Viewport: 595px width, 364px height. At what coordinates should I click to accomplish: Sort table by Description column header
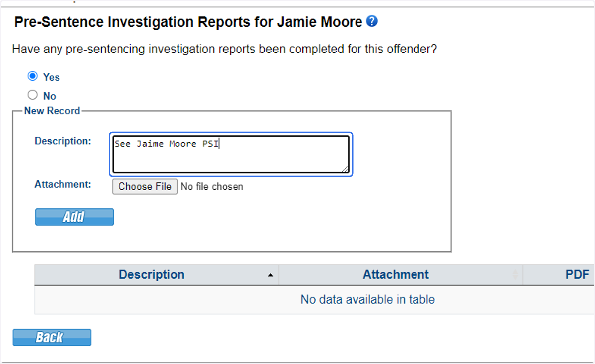point(157,275)
